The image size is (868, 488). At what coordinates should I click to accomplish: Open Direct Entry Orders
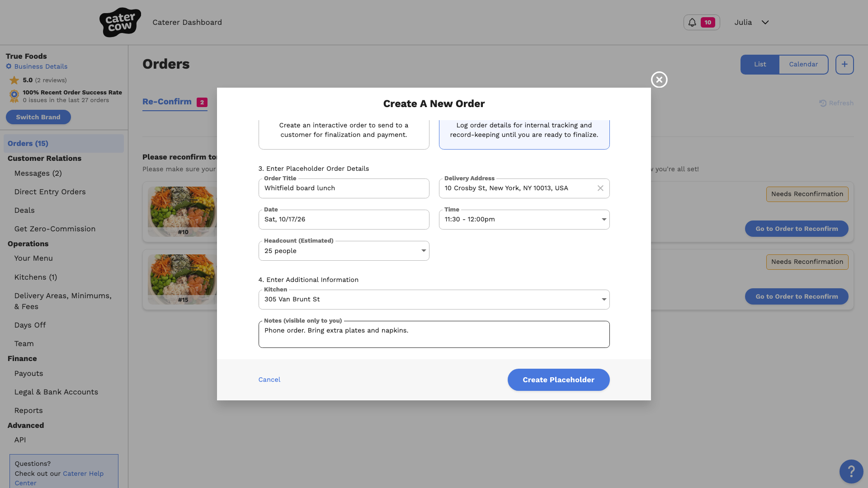click(50, 192)
